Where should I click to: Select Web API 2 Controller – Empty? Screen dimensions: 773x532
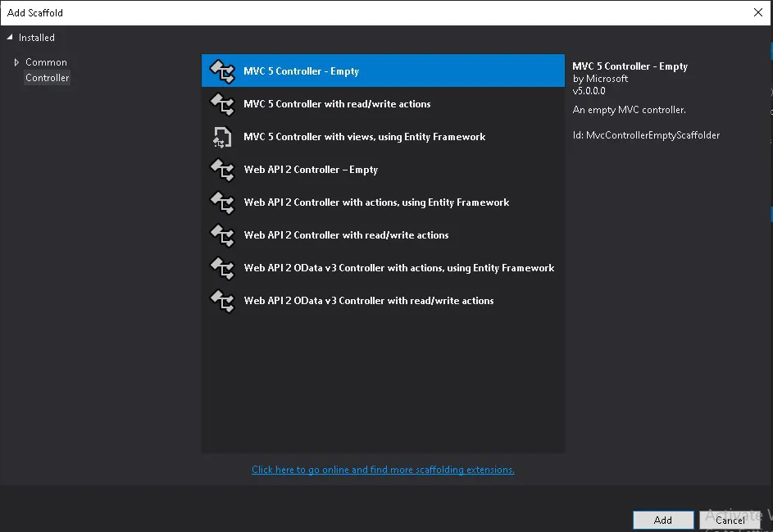(383, 169)
